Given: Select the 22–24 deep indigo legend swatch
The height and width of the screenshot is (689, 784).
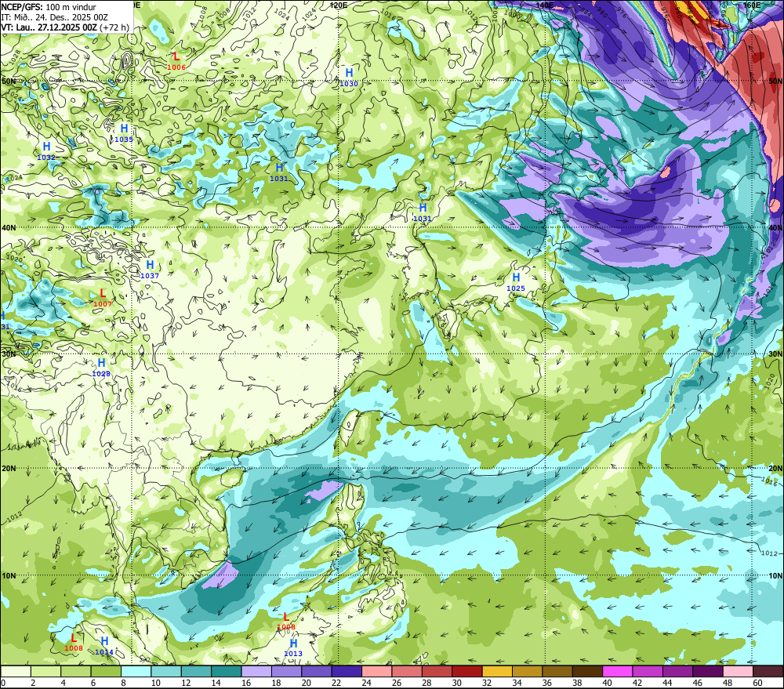Looking at the screenshot, I should (347, 671).
